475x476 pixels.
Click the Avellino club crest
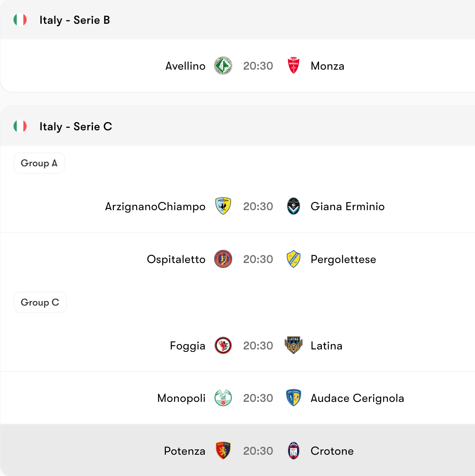coord(223,66)
